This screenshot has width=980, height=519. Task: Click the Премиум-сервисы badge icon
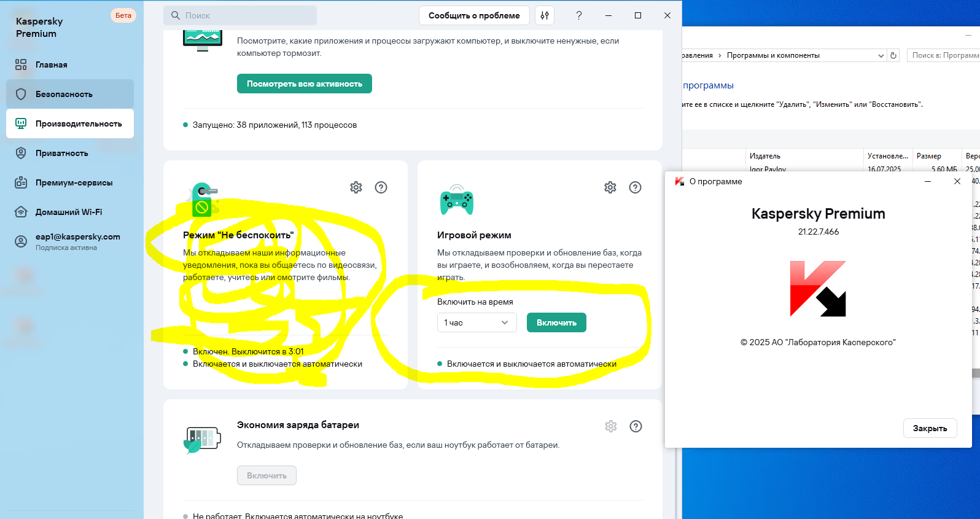21,182
